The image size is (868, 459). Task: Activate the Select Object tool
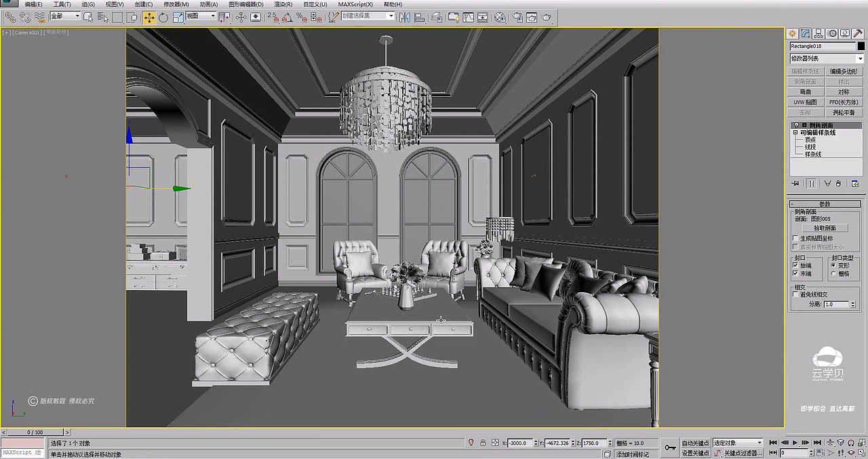[88, 17]
